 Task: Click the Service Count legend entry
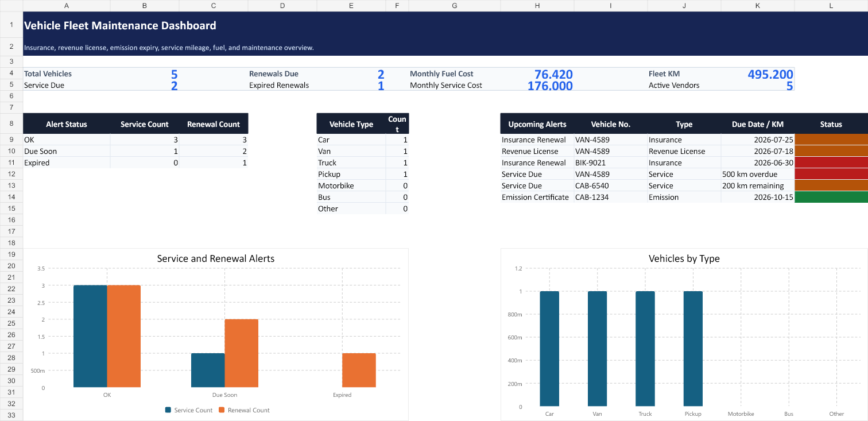(x=189, y=410)
